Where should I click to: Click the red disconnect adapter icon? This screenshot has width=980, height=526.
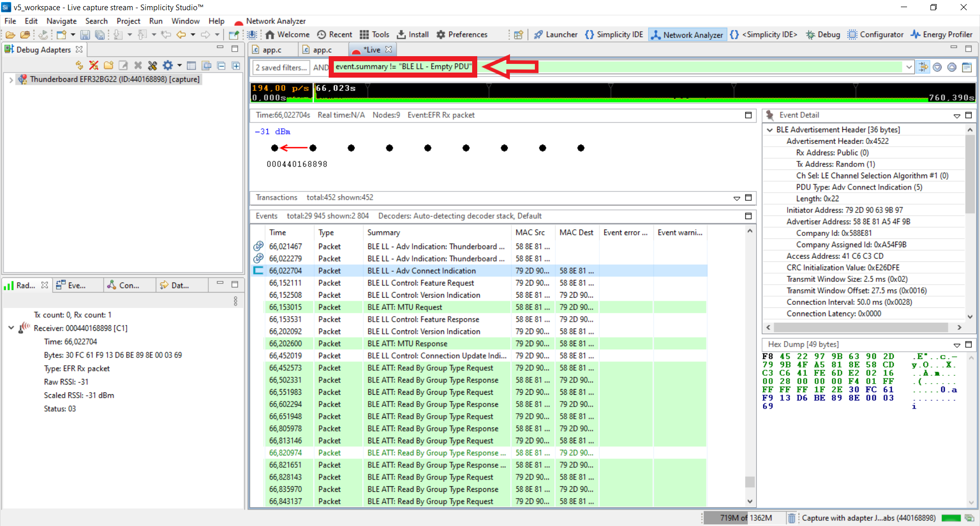(x=94, y=65)
